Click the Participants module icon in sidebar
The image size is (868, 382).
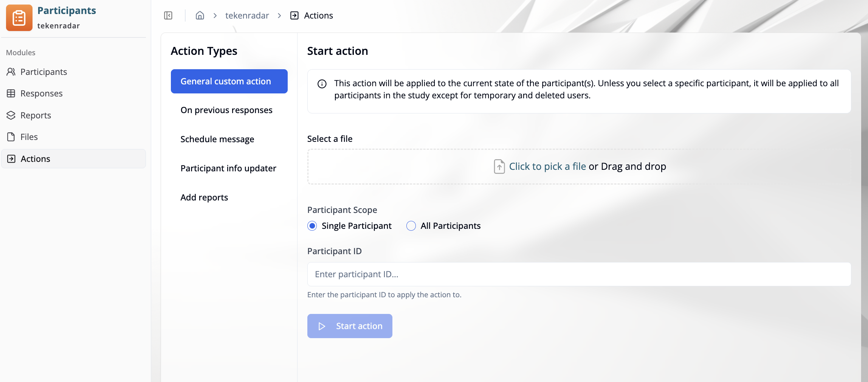(11, 71)
